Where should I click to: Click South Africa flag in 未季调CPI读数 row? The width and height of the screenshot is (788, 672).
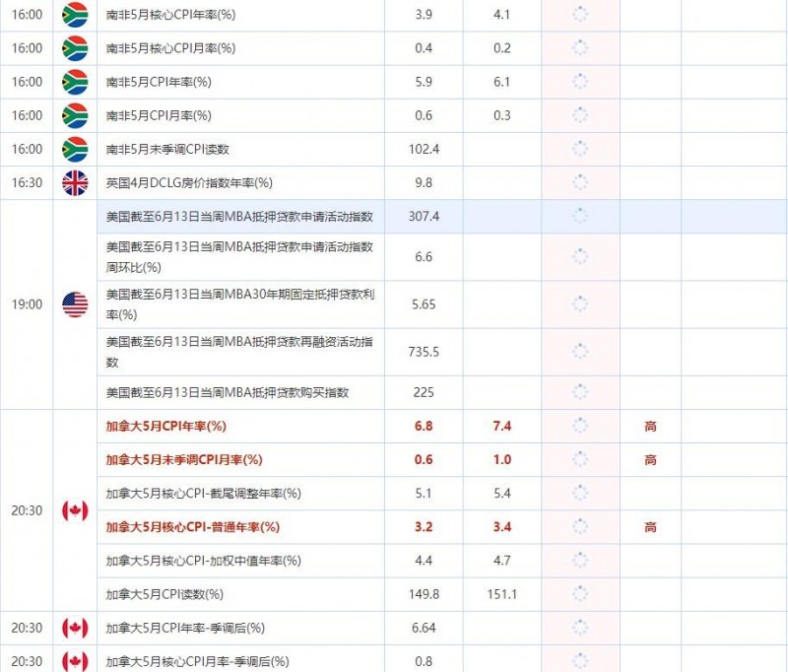(75, 149)
